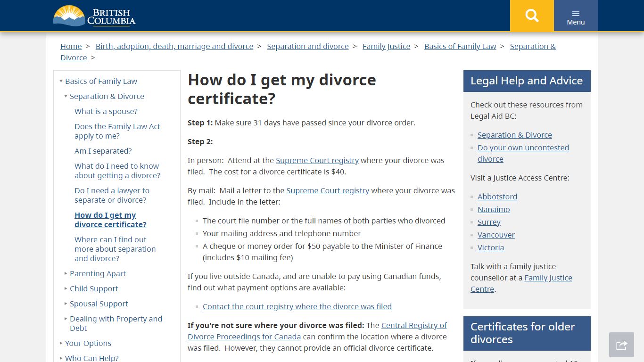
Task: Select 'How do I get my divorce certificate?' sidebar item
Action: [110, 220]
